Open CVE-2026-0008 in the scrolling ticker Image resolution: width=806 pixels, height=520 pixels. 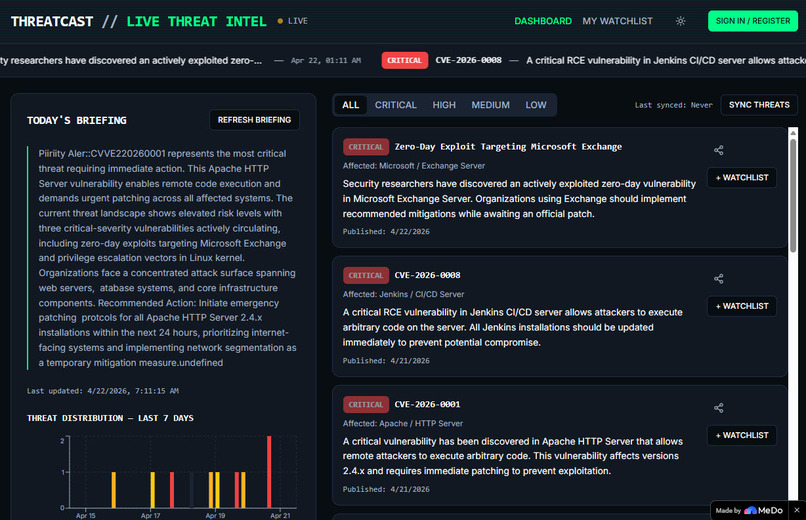click(x=468, y=60)
